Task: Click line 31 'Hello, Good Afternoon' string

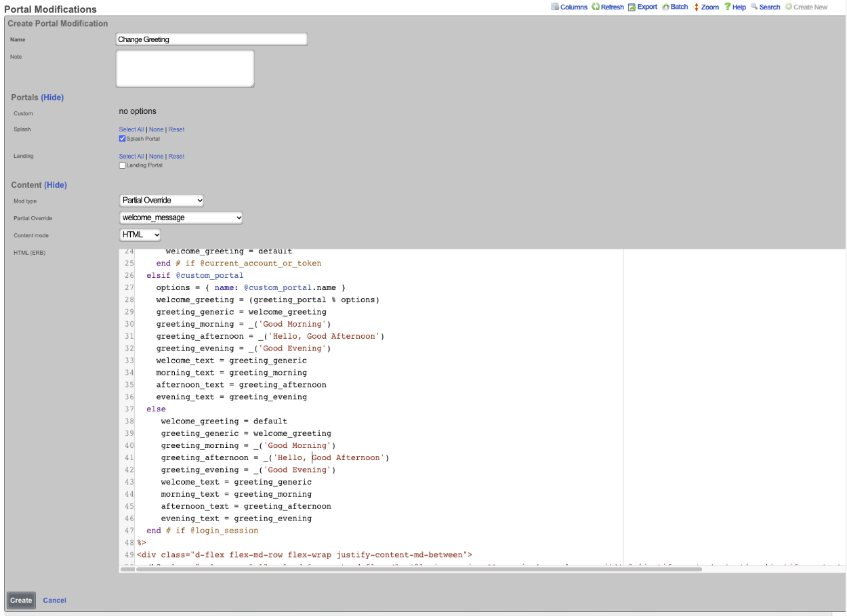Action: 326,336
